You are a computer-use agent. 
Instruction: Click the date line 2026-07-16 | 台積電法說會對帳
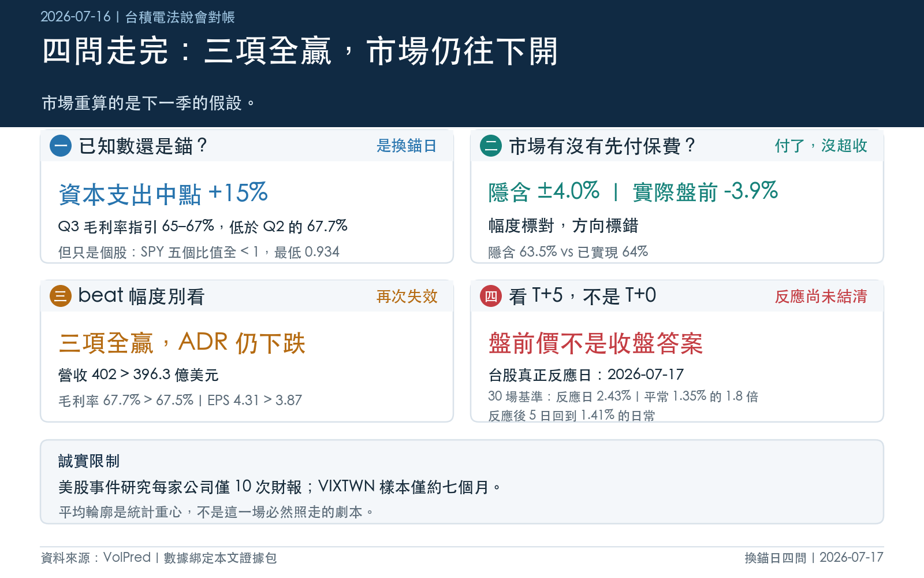pos(137,17)
